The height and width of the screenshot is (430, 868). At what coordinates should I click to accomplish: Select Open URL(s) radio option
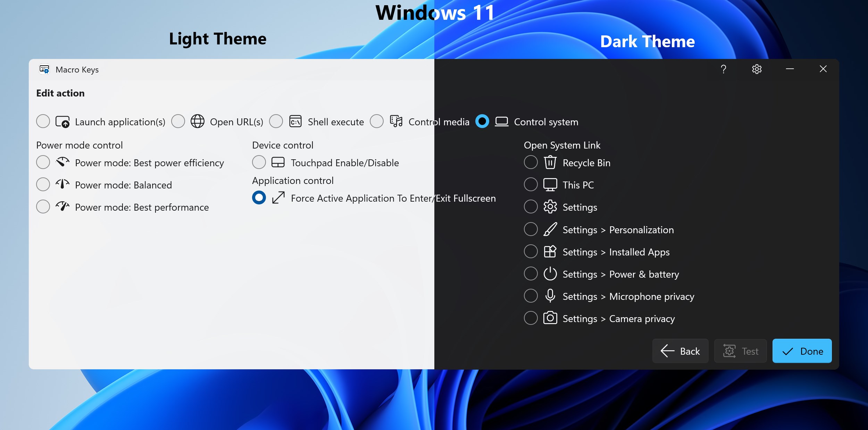click(178, 121)
